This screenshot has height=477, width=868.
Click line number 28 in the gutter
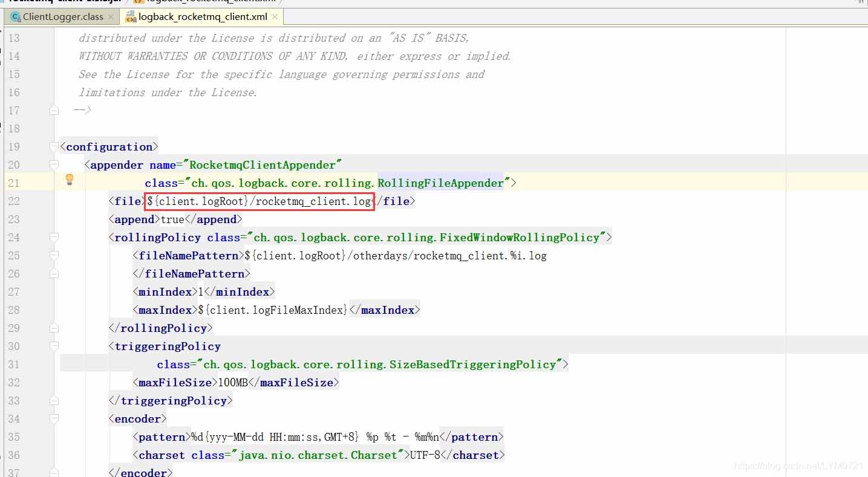click(x=14, y=310)
